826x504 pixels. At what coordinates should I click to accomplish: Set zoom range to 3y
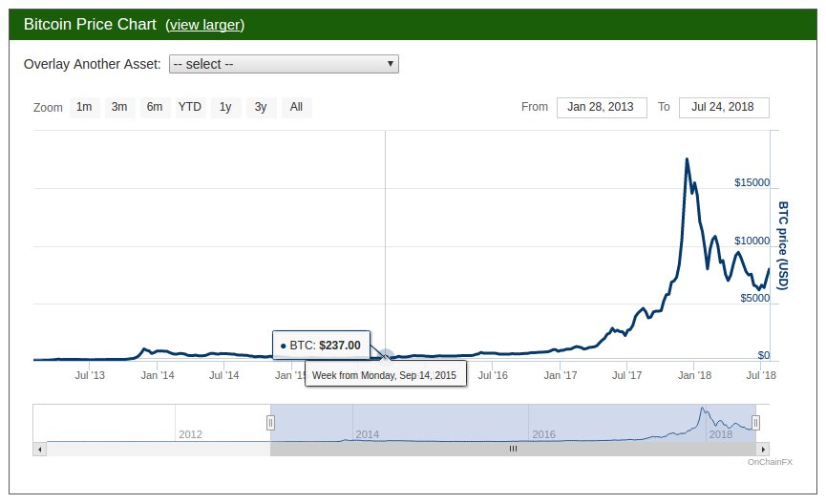pos(261,107)
